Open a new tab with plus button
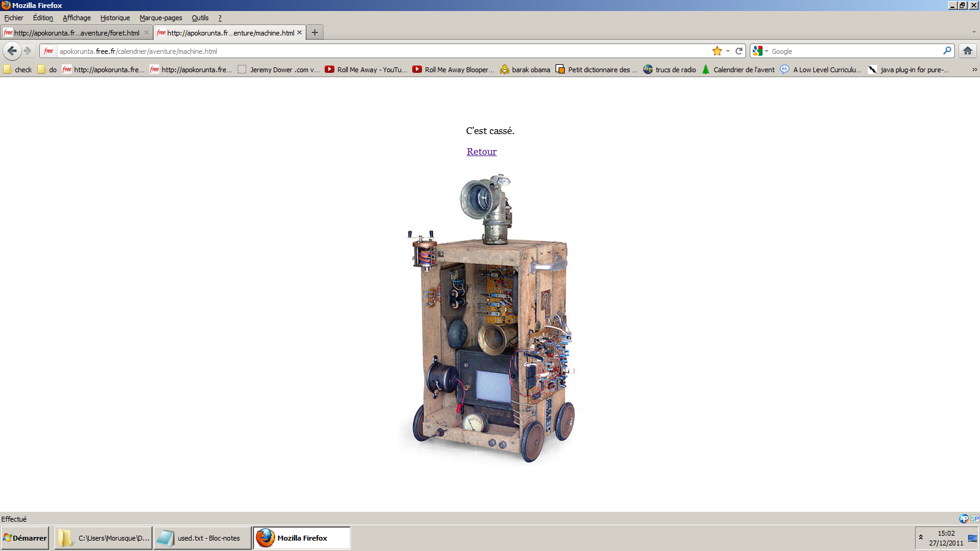This screenshot has width=980, height=551. [x=315, y=32]
